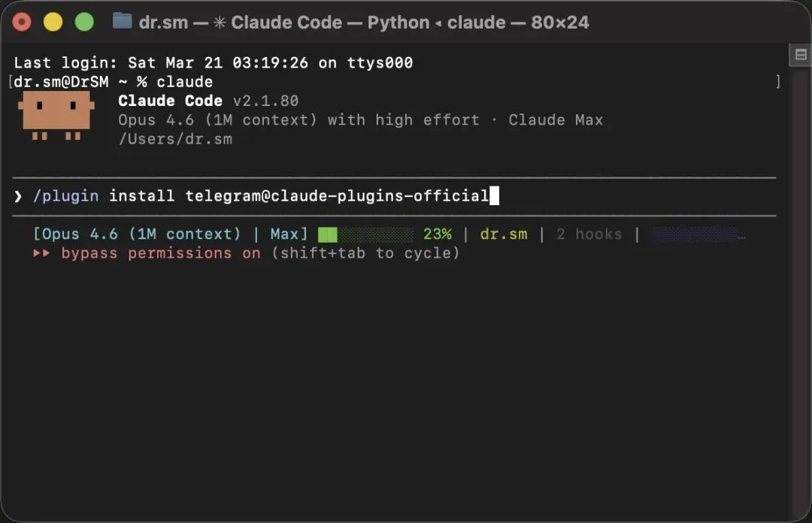Click 'bypass permissions on' status text
The width and height of the screenshot is (812, 523).
click(161, 253)
